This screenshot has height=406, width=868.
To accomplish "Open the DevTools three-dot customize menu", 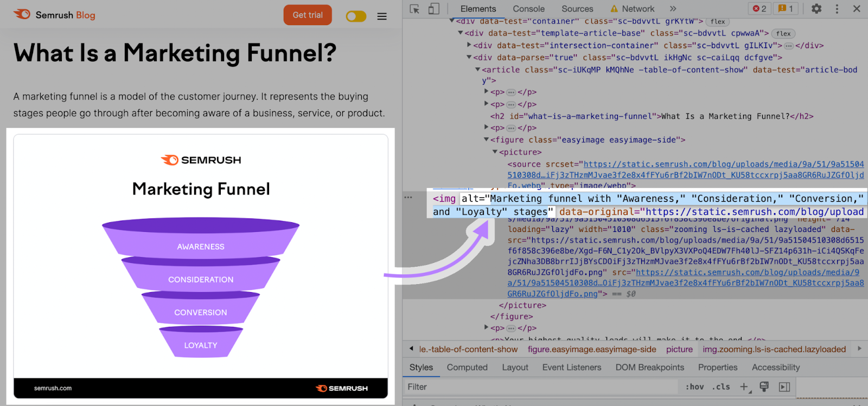I will point(837,9).
